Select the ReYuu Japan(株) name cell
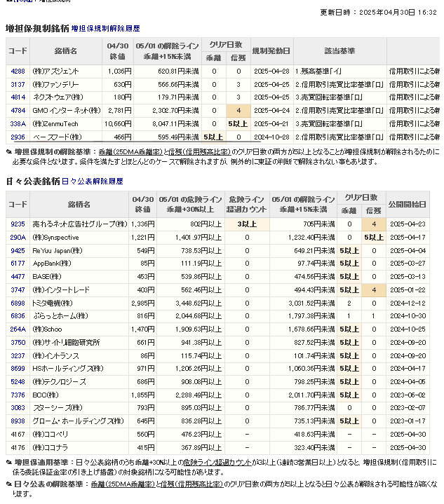444x504 pixels. click(79, 251)
